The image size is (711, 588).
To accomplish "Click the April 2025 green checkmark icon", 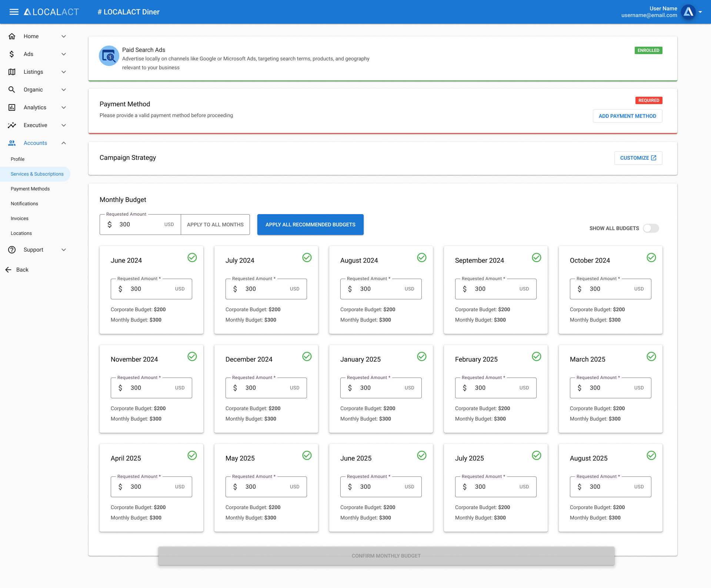I will 192,455.
